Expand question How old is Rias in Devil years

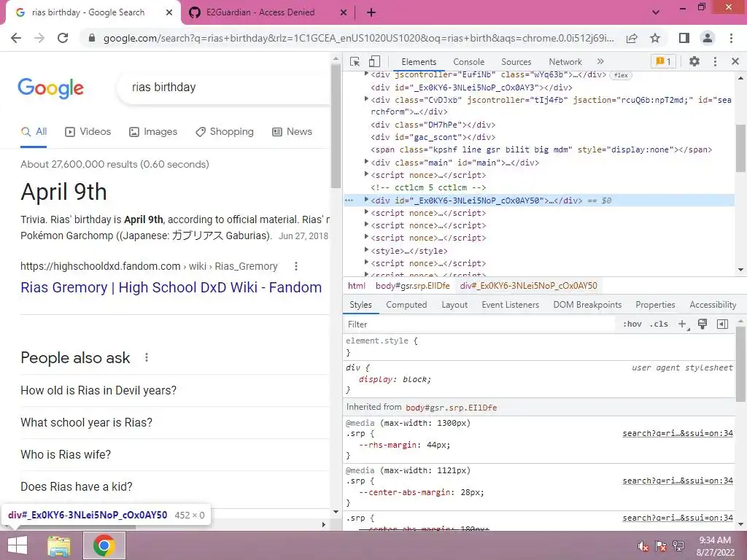tap(174, 391)
